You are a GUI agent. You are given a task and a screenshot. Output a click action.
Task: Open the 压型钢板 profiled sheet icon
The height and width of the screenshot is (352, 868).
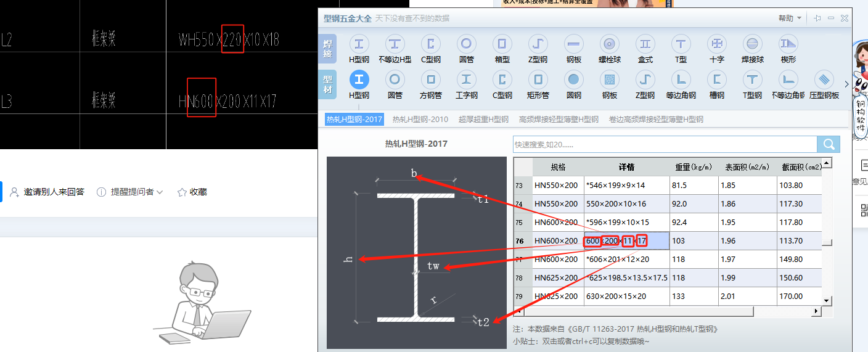click(x=824, y=80)
